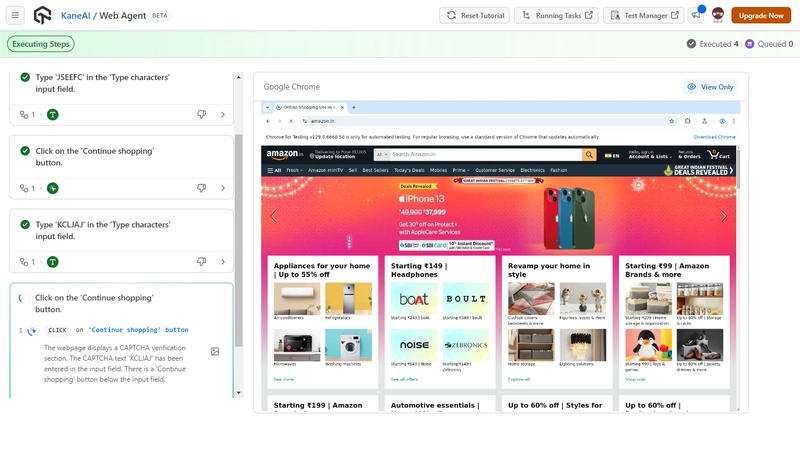Click the type-action badge on 'JSEEFC' step

[53, 114]
